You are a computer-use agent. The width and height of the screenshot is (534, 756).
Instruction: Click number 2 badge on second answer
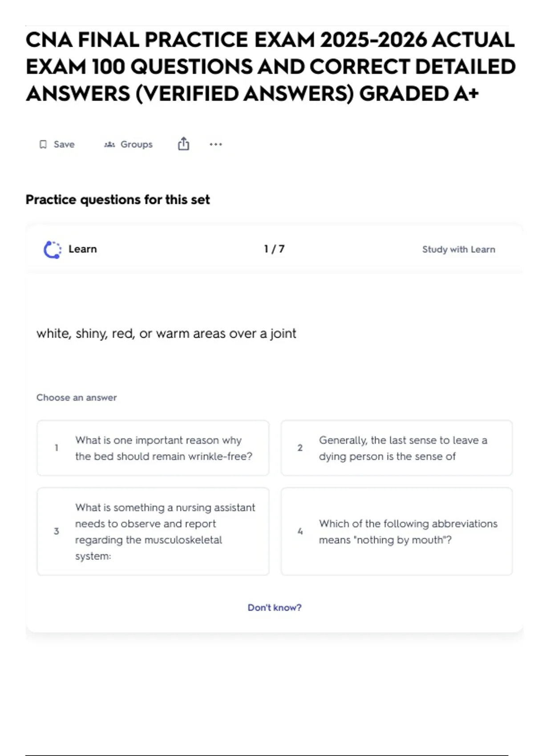click(x=300, y=448)
